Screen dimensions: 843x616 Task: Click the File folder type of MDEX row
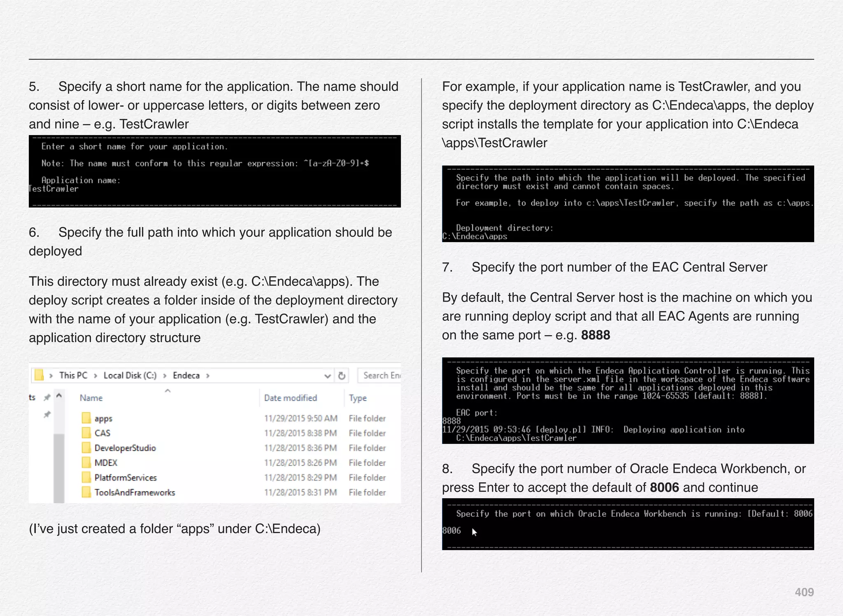point(367,463)
